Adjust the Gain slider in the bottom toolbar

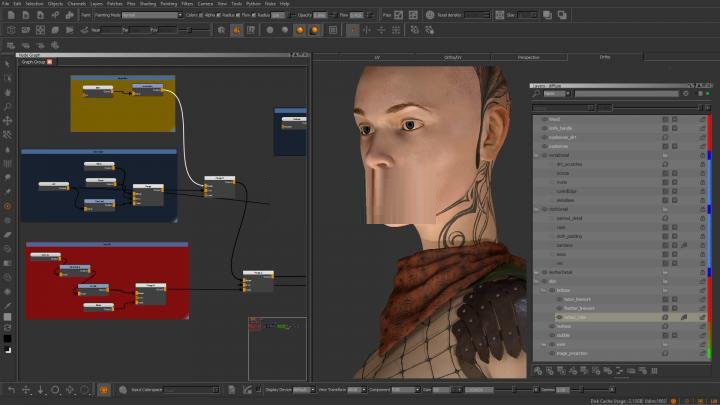pos(513,390)
